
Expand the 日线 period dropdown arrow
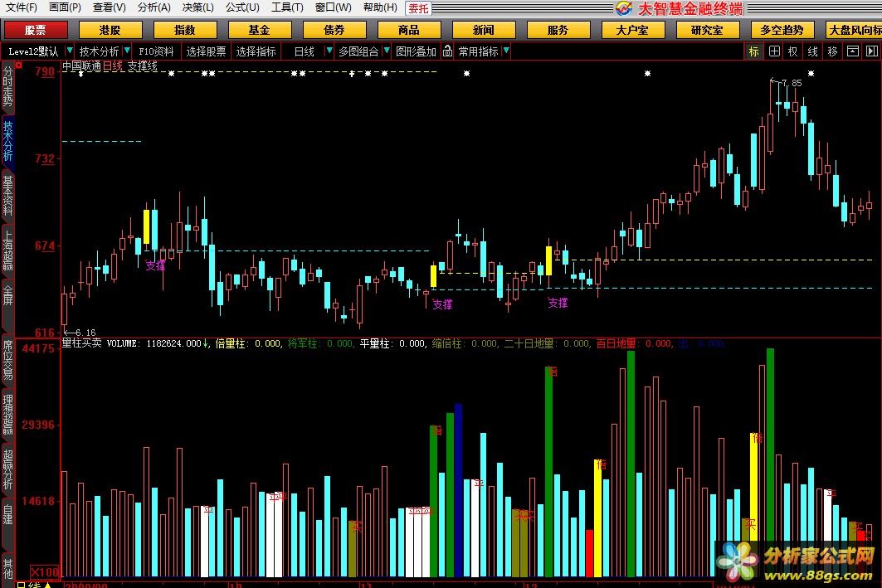point(329,51)
